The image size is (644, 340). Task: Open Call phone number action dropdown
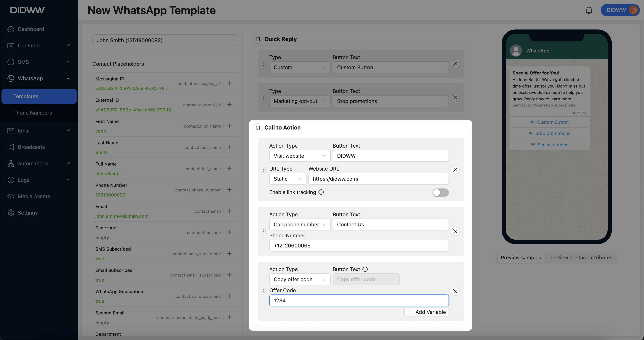[x=300, y=224]
